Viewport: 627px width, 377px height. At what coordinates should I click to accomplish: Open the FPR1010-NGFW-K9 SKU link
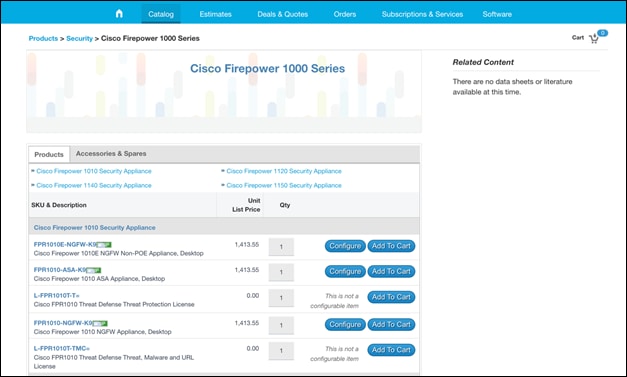[x=63, y=323]
